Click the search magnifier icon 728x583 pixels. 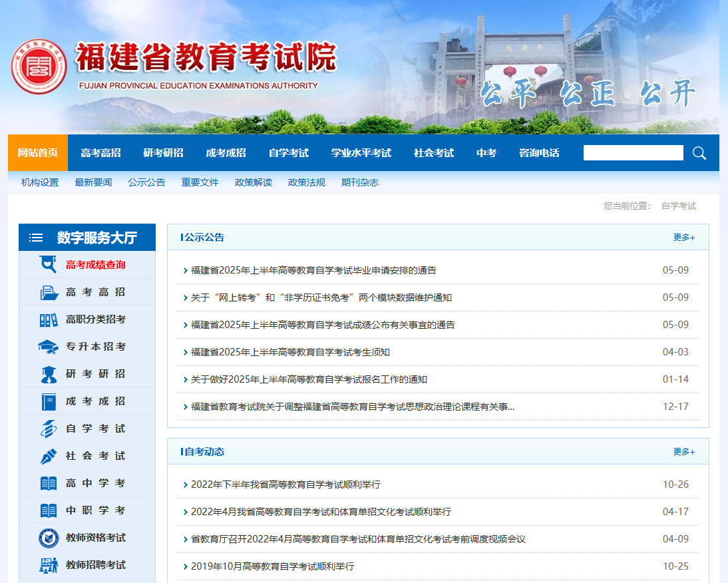(x=699, y=153)
